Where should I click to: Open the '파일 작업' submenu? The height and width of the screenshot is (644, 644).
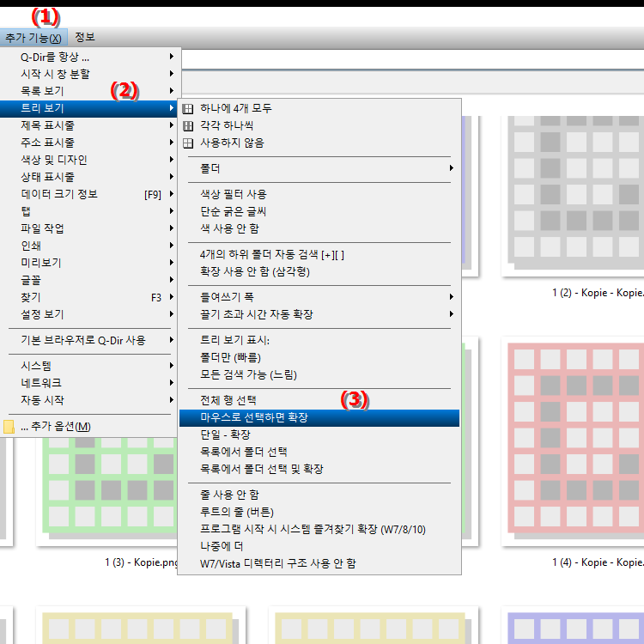point(88,228)
